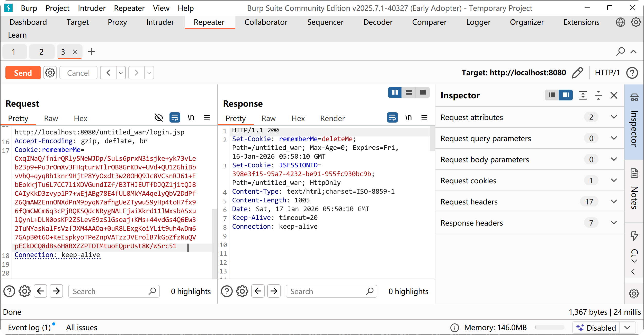Toggle showing \n characters in Request

191,118
